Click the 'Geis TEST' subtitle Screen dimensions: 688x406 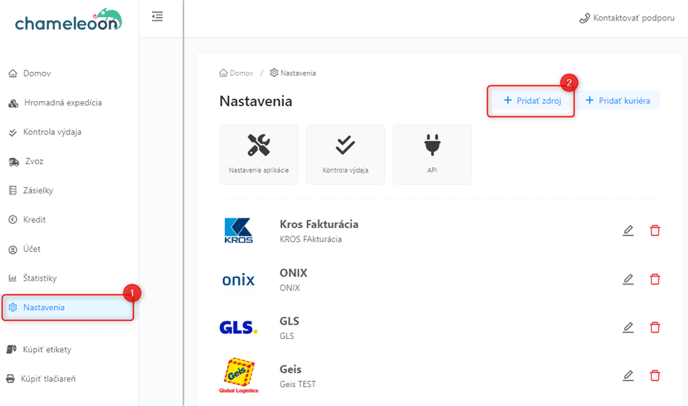[297, 384]
